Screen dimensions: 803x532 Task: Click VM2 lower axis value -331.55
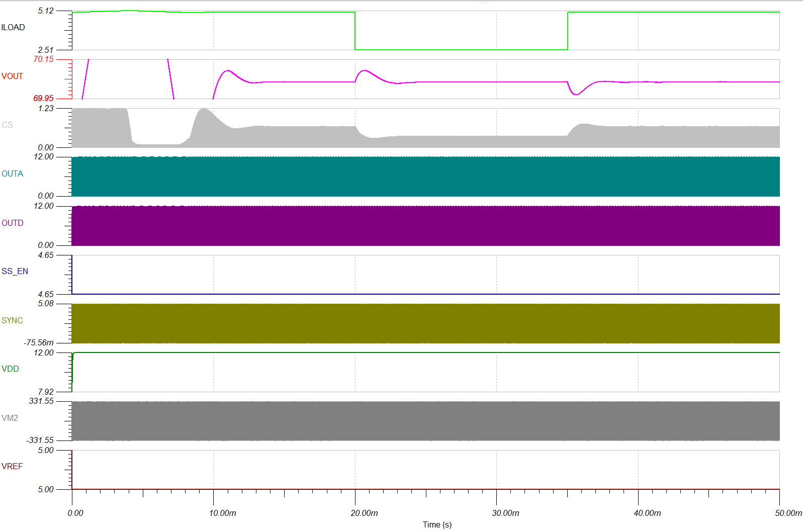(x=40, y=440)
